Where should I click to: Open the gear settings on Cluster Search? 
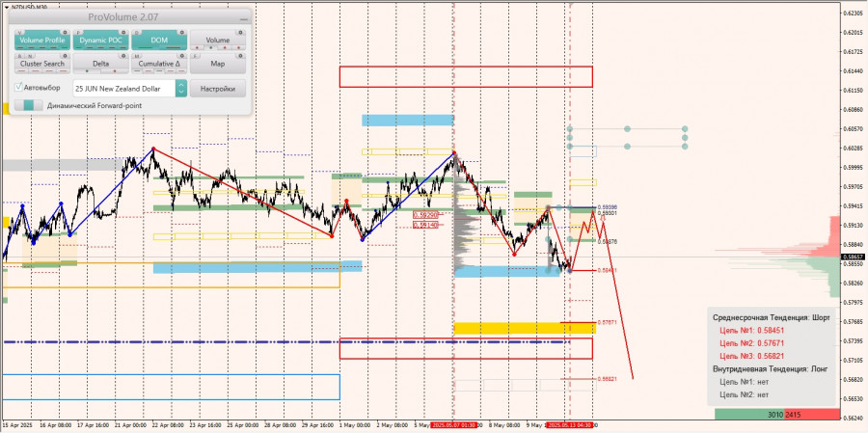click(65, 56)
